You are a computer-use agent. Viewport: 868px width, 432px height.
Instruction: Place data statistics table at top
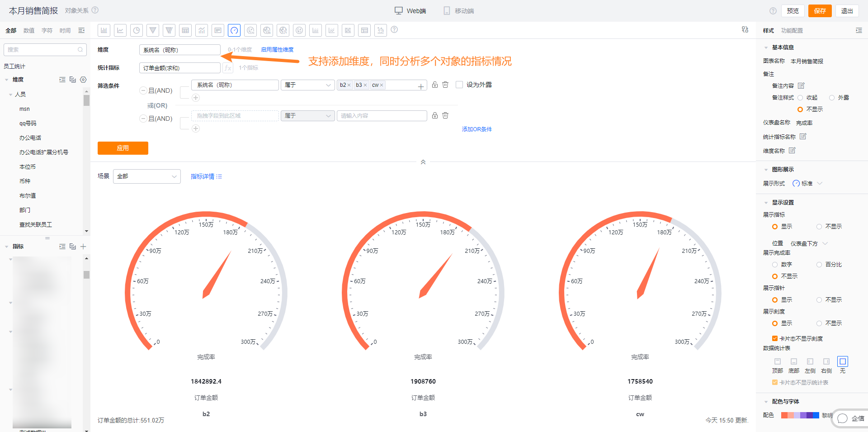pos(778,361)
